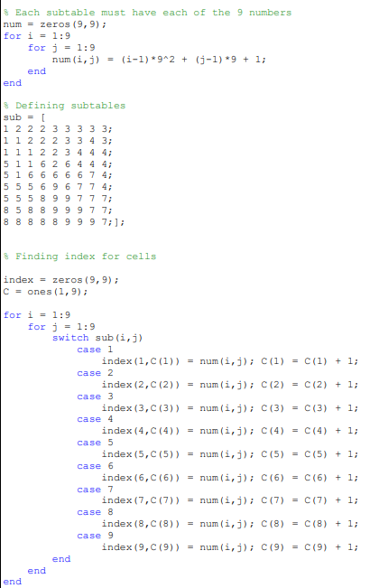Click matrix row '8 5 8 8 9 9 9 7 7;'
379x588 pixels.
58,210
